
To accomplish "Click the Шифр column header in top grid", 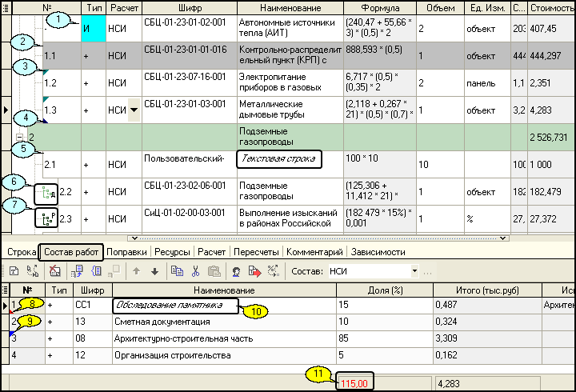I will click(189, 7).
